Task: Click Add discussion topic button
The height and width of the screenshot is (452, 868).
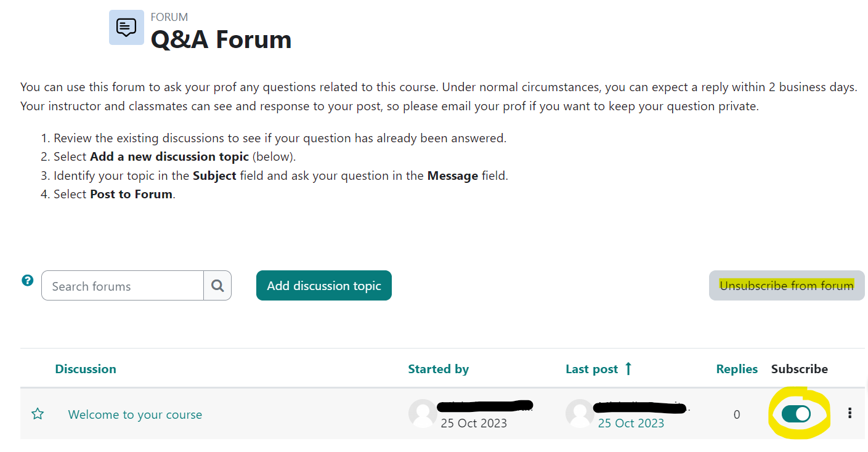Action: point(324,286)
